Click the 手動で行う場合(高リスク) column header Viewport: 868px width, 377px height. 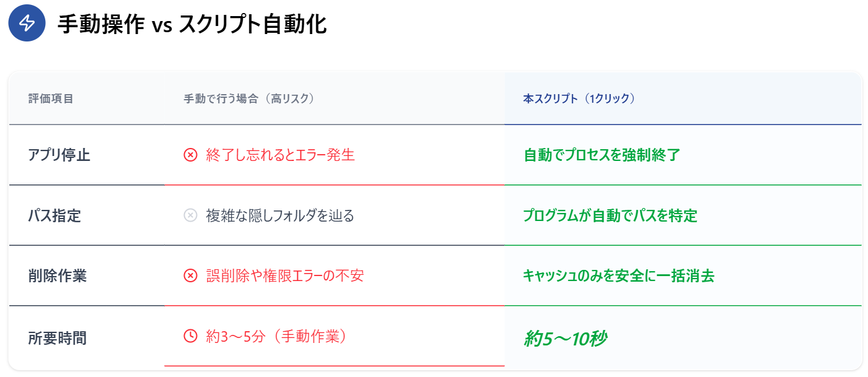coord(249,98)
